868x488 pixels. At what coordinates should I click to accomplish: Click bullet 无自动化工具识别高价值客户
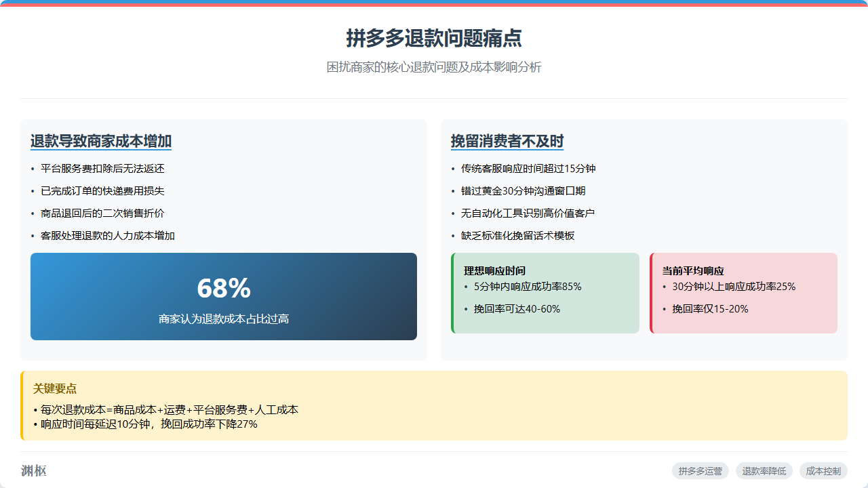(x=528, y=213)
